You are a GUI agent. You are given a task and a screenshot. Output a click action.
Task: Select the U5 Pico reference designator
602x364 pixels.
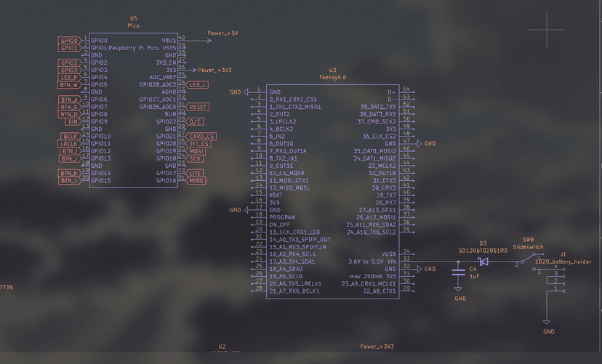pos(132,18)
